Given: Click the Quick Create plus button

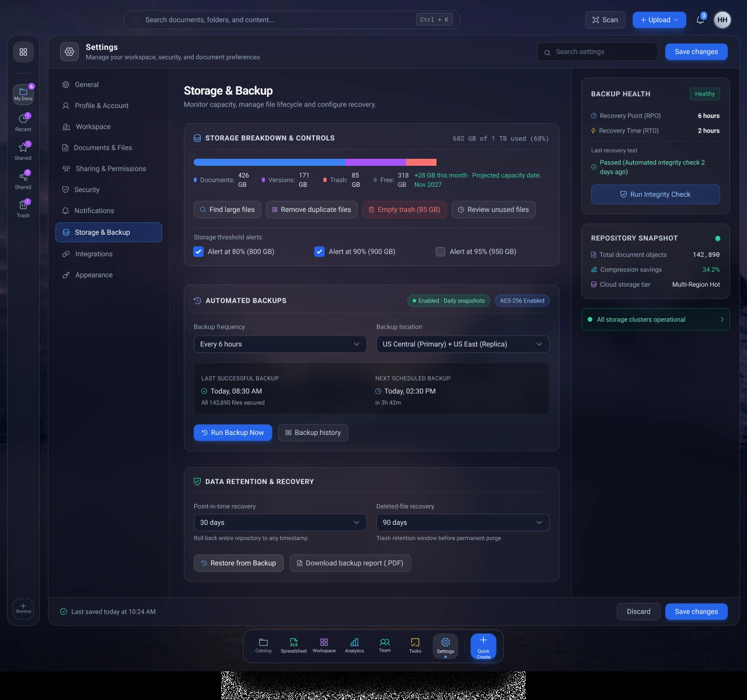Looking at the screenshot, I should click(x=484, y=647).
